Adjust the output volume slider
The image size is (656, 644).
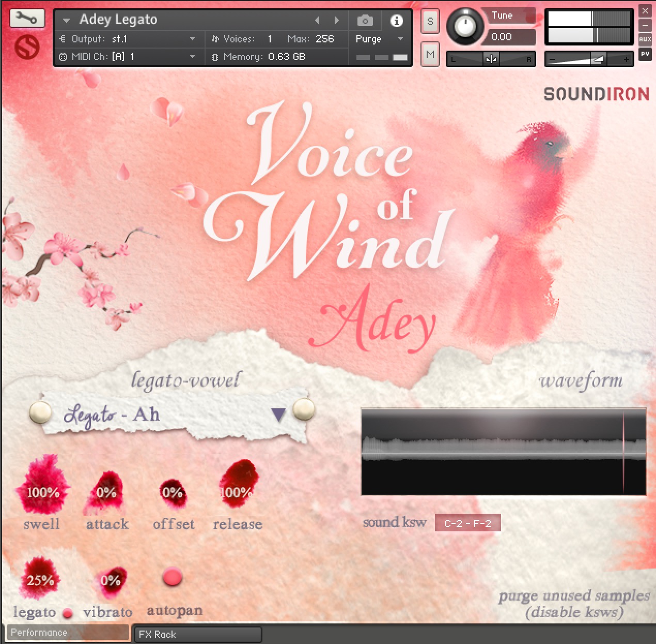pos(589,59)
